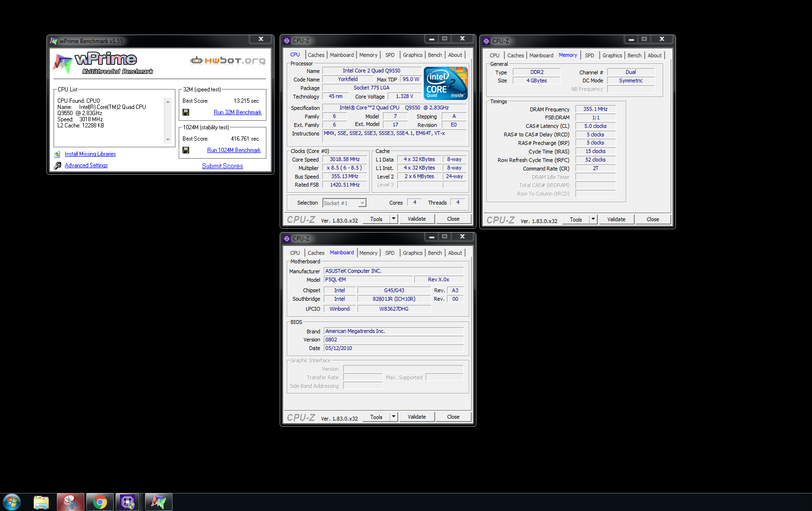The image size is (812, 511).
Task: Click the wPrime logo icon in the benchmark window
Action: coord(63,63)
